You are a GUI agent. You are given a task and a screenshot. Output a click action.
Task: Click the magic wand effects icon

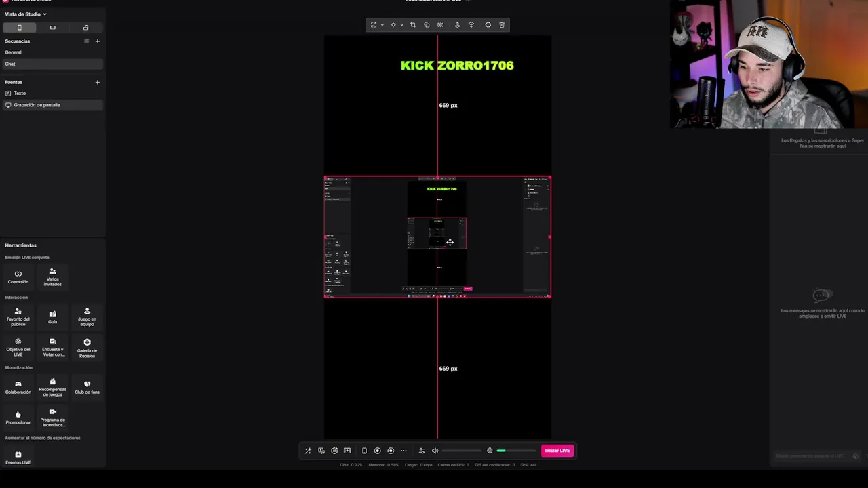pyautogui.click(x=308, y=451)
